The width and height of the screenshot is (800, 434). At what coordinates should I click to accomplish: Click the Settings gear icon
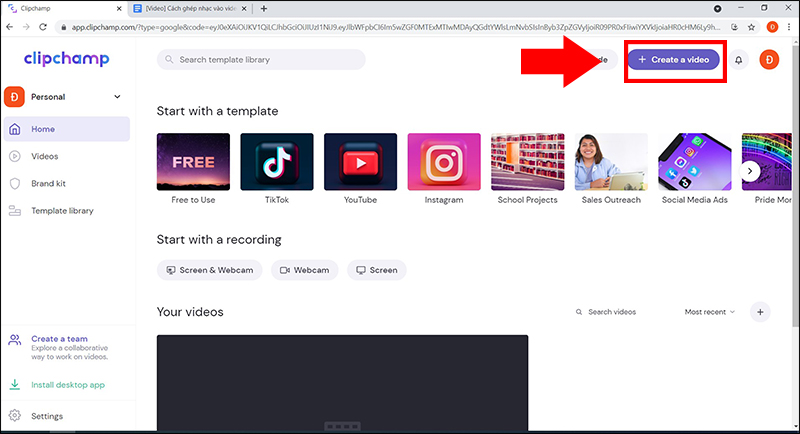(15, 416)
